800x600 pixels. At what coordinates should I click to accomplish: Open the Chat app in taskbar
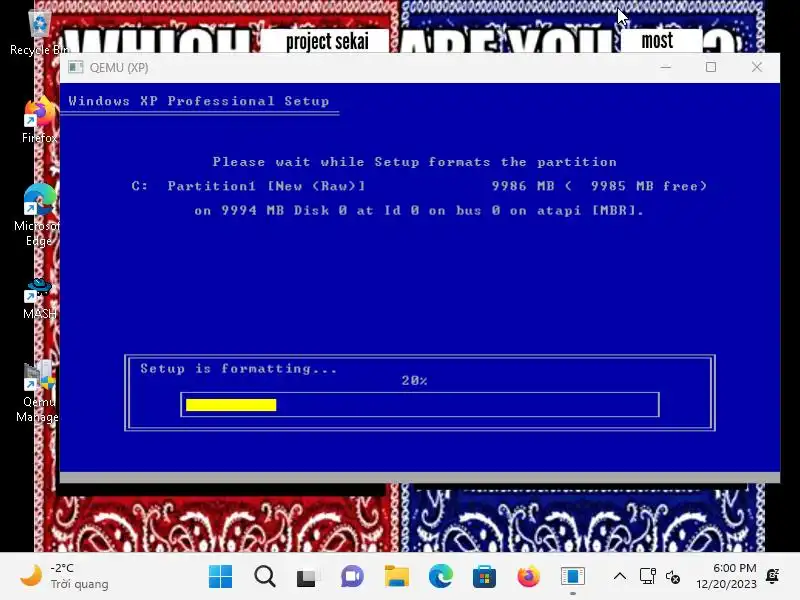[x=353, y=577]
